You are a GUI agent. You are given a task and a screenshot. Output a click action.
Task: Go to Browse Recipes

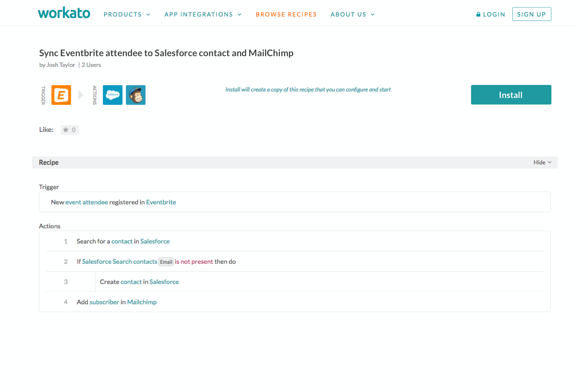pyautogui.click(x=286, y=15)
